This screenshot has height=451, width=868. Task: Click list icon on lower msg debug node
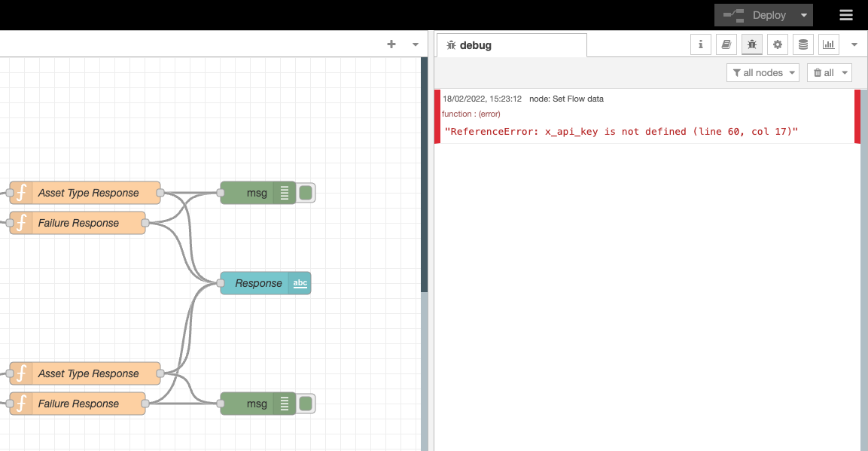coord(285,404)
